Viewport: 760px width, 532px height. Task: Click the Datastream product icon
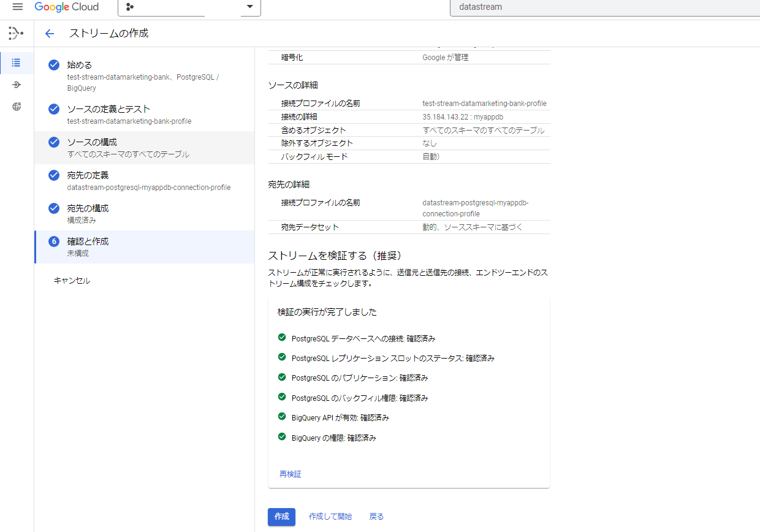(x=17, y=33)
